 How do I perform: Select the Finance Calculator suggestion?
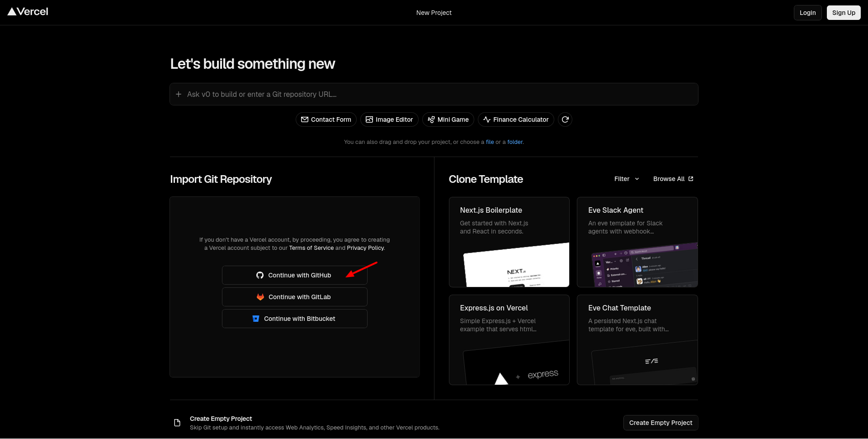pos(516,119)
